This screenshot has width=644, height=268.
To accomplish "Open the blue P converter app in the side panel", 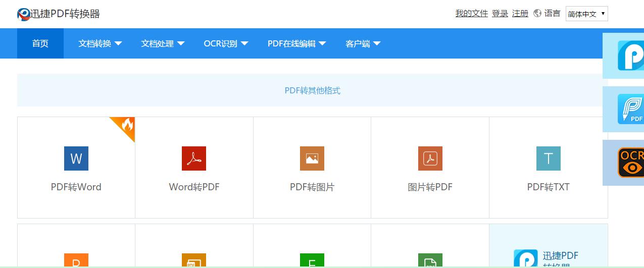I will pos(630,56).
